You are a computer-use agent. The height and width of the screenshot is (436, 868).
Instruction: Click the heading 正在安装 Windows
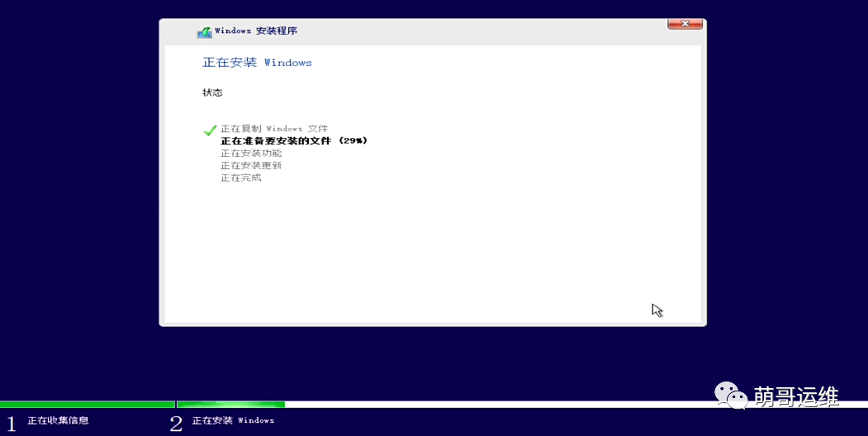(258, 63)
